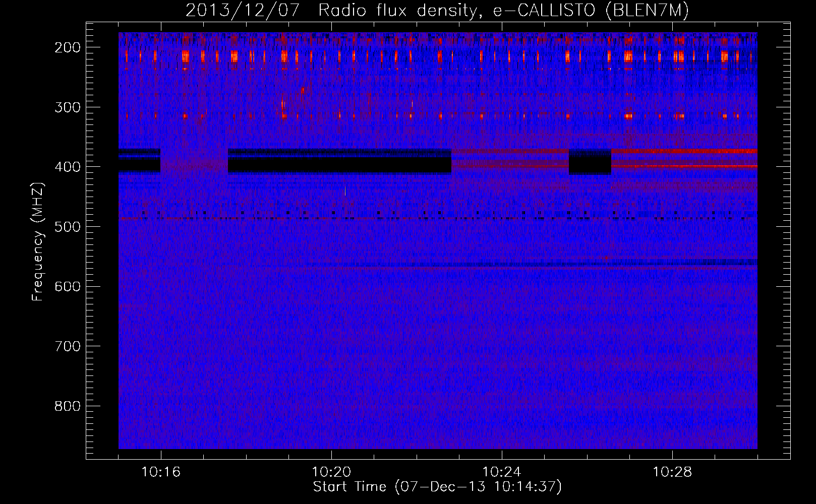The width and height of the screenshot is (816, 504).
Task: Select the 700 frequency tick label
Action: coord(67,346)
